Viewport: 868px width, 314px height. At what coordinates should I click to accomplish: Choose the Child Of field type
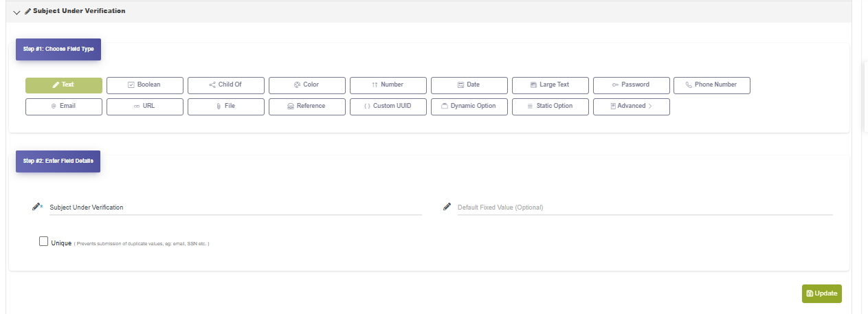pos(226,85)
